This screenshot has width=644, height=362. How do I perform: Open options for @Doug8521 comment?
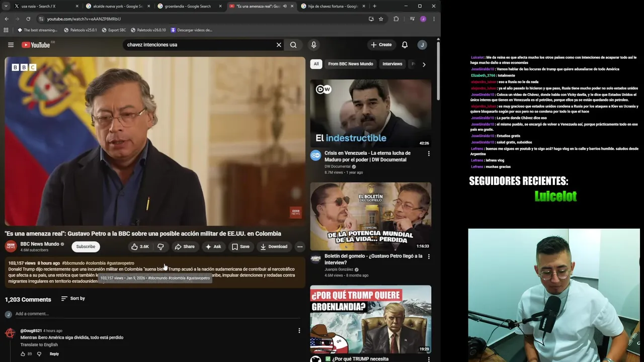pos(299,331)
